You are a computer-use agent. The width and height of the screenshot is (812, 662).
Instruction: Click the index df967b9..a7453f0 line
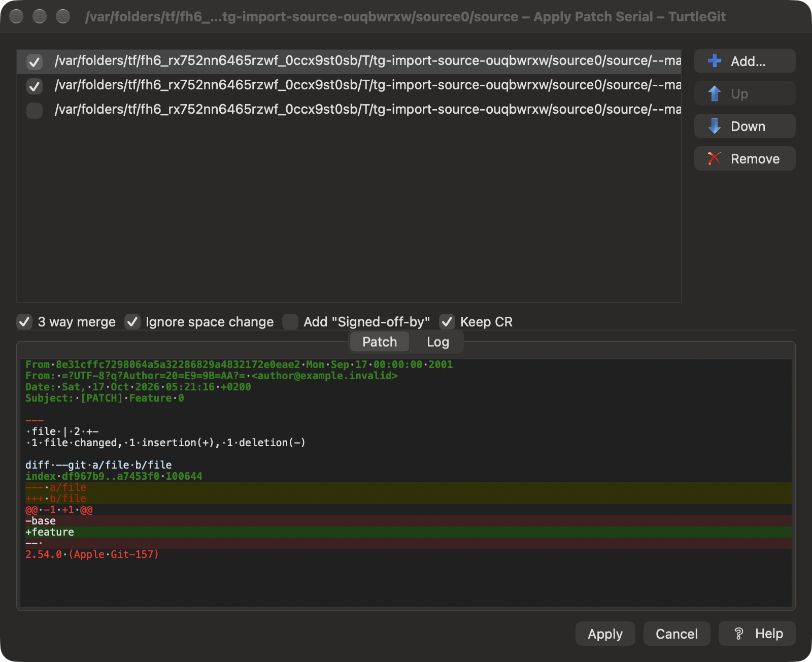click(114, 476)
